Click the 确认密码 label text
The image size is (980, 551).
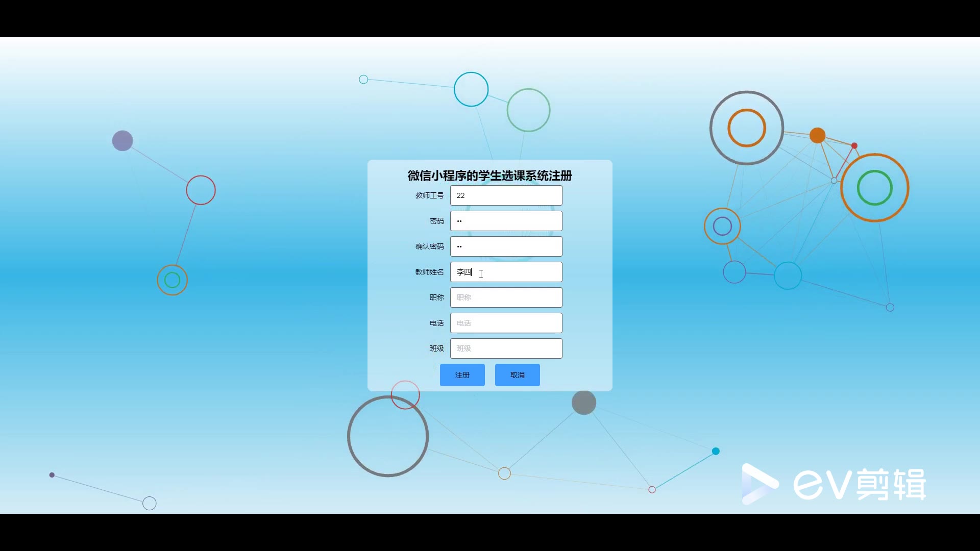(x=429, y=246)
